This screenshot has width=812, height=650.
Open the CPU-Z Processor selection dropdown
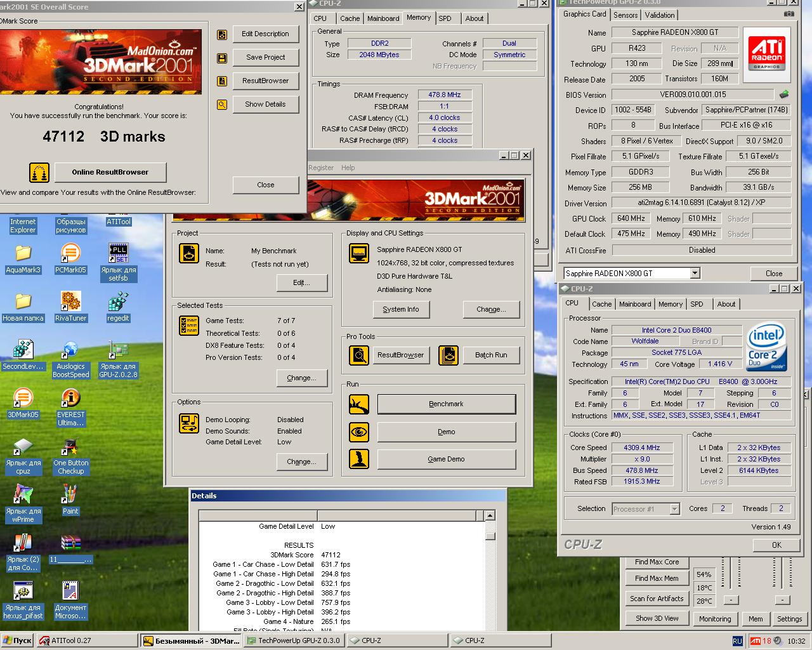674,508
